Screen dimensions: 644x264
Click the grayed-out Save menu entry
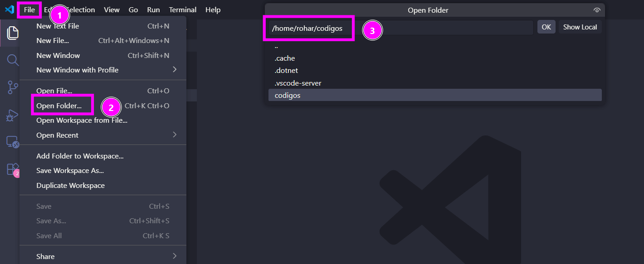coord(103,206)
